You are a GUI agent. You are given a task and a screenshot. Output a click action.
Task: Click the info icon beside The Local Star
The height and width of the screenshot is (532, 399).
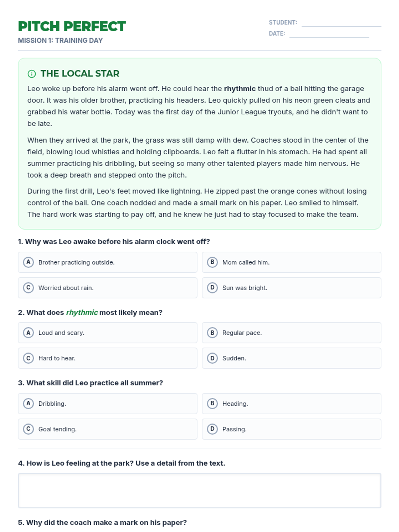[x=32, y=74]
